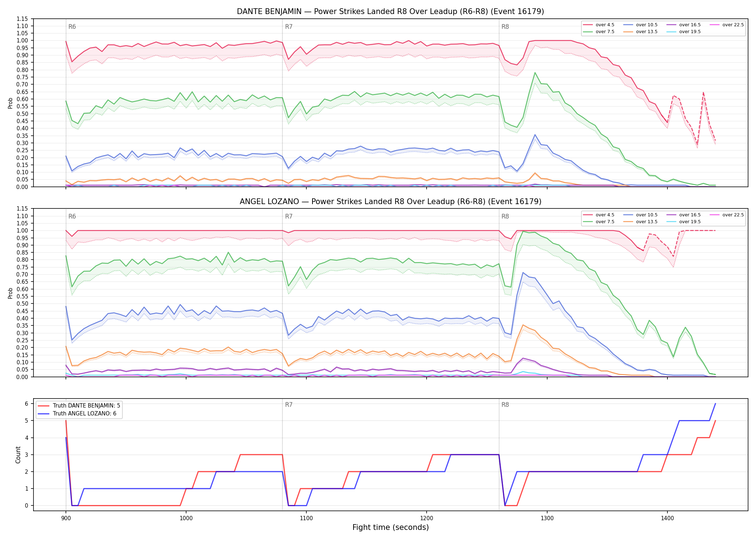Click 'Truth ANGEL LOZANO: 6' legend entry

[x=77, y=414]
